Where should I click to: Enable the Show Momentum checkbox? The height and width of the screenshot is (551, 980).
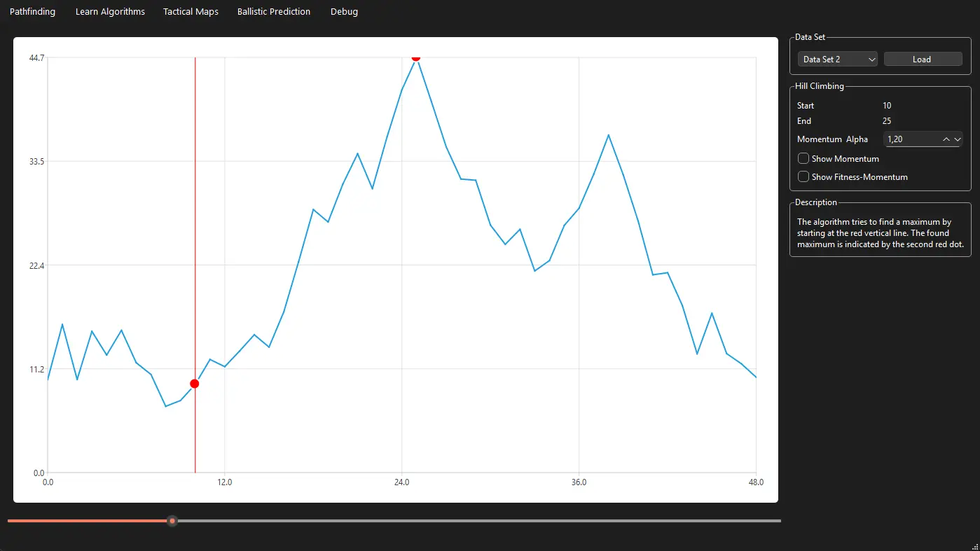click(803, 159)
